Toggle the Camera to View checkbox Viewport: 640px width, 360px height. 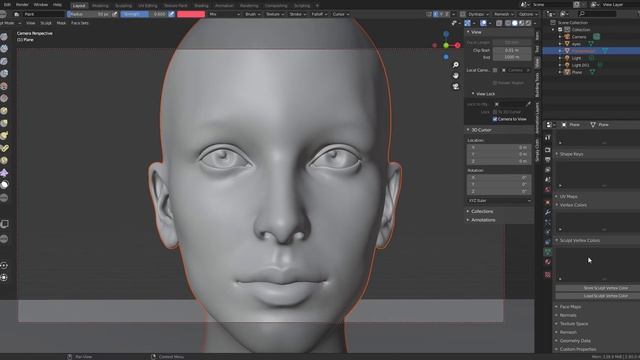[495, 119]
